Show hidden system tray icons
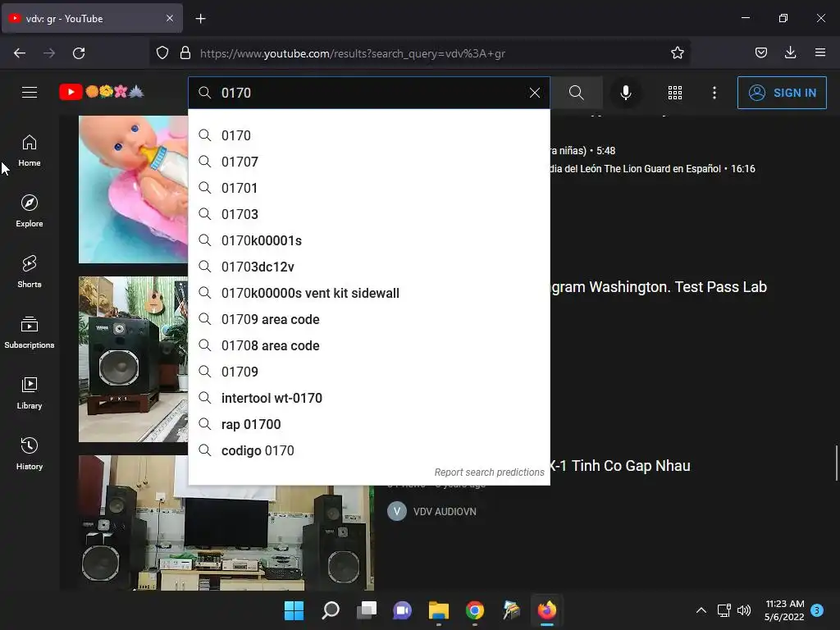This screenshot has width=840, height=630. point(701,610)
